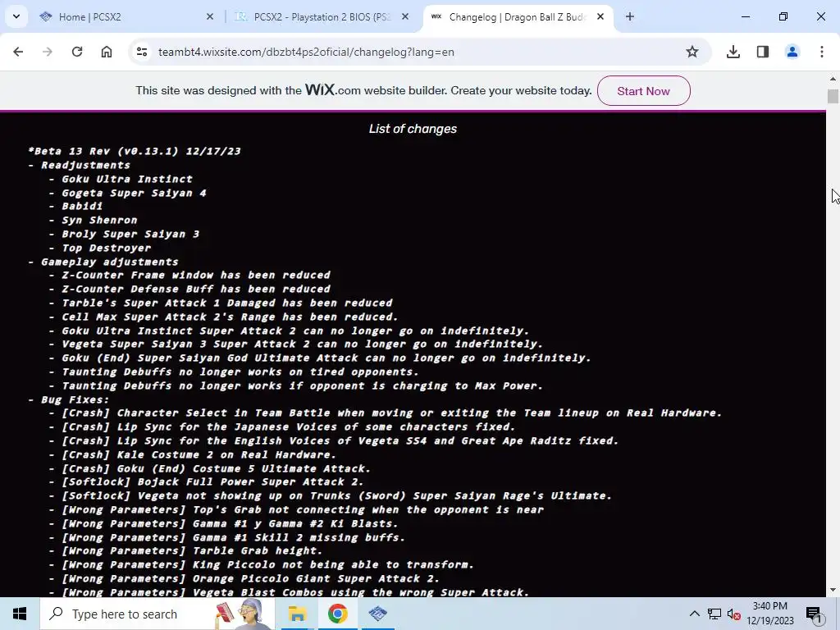Click the 'Gogeta Super Saiyan 4' entry
The image size is (840, 630).
(134, 193)
